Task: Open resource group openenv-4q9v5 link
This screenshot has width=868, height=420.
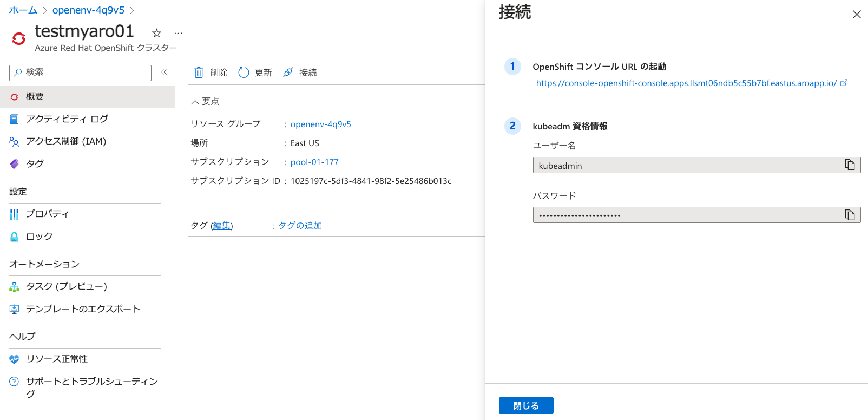Action: [x=321, y=124]
